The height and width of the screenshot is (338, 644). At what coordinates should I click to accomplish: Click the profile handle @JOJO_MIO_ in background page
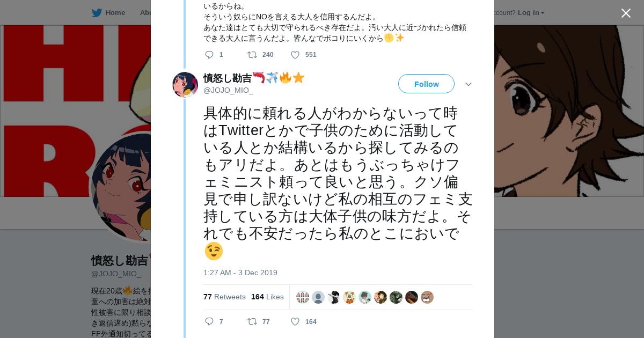pyautogui.click(x=116, y=274)
